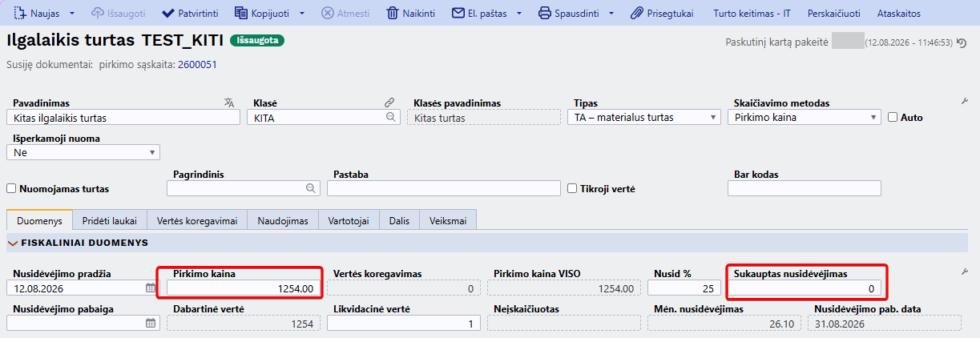Click the Sukauptas nusidėvėjimas field
This screenshot has width=980, height=338.
(805, 288)
